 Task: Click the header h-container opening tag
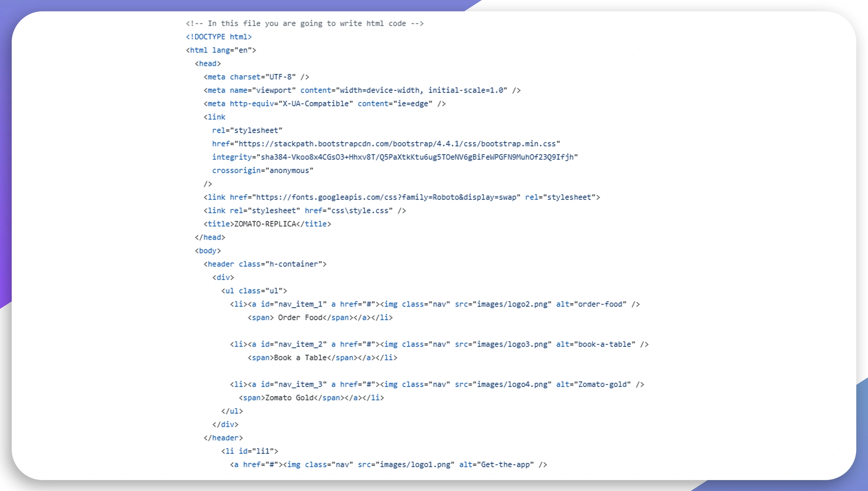pos(265,264)
